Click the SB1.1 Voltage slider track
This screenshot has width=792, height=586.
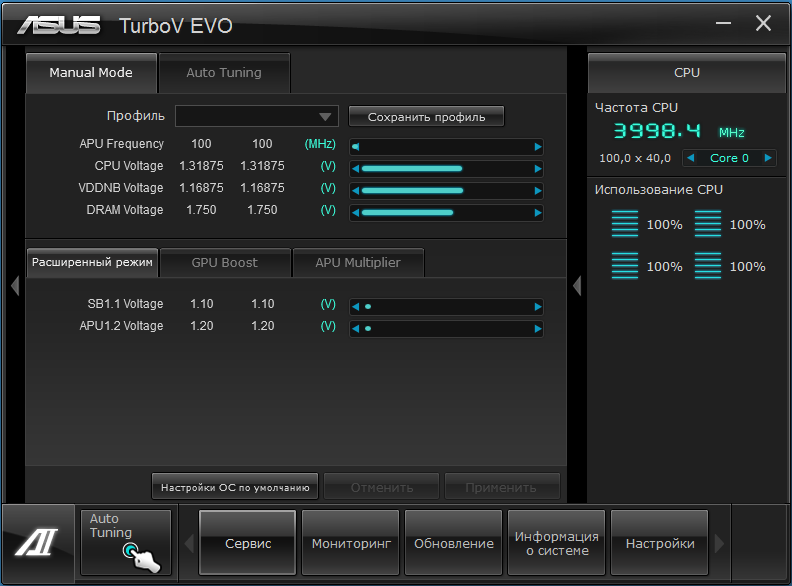tap(447, 307)
